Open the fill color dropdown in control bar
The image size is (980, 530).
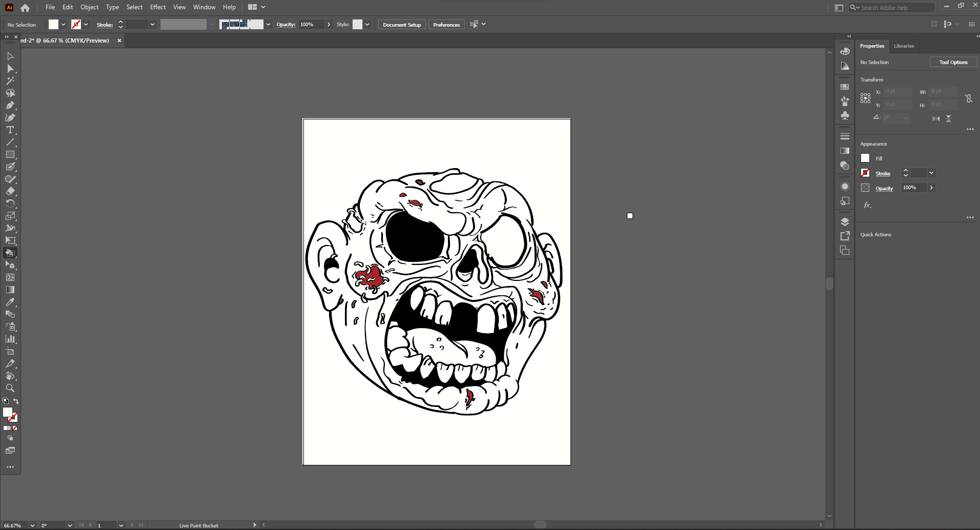(64, 25)
